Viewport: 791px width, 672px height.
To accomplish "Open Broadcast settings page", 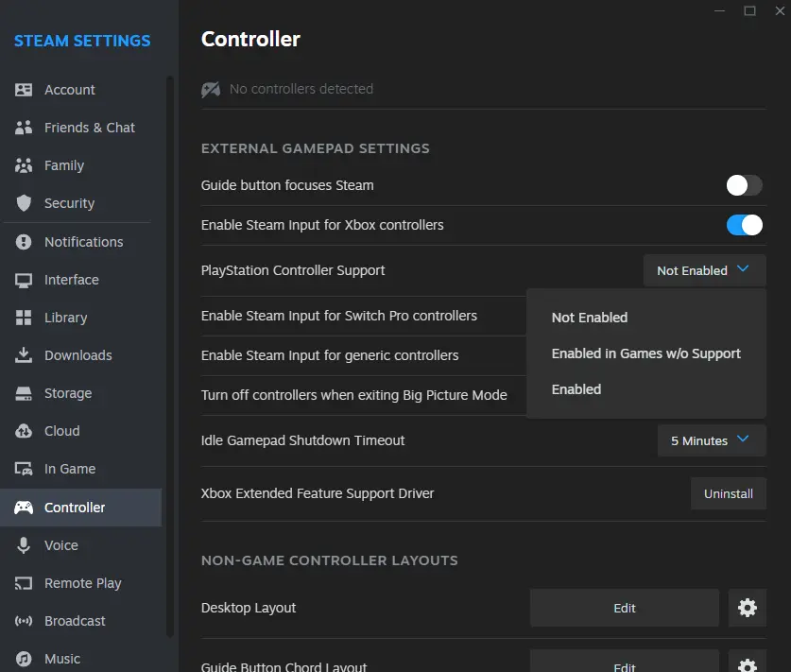I will click(x=80, y=621).
